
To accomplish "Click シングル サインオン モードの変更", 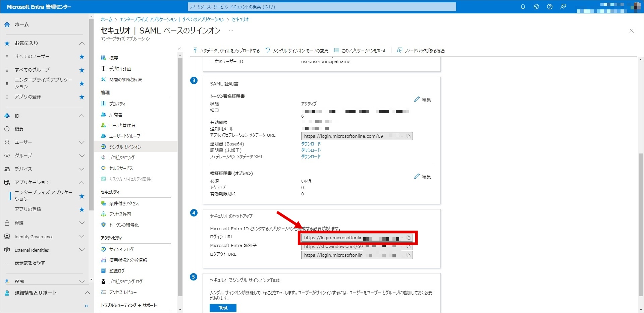I will [x=297, y=51].
